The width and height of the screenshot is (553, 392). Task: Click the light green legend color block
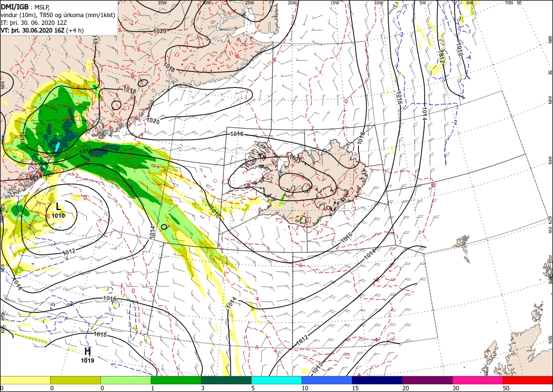point(126,380)
